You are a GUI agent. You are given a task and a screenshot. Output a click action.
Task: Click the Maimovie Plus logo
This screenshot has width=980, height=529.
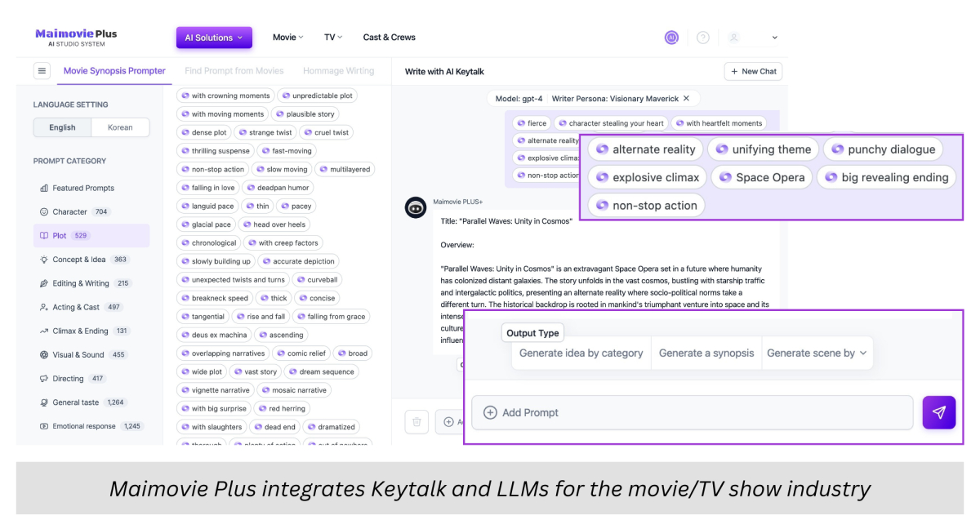pyautogui.click(x=76, y=38)
